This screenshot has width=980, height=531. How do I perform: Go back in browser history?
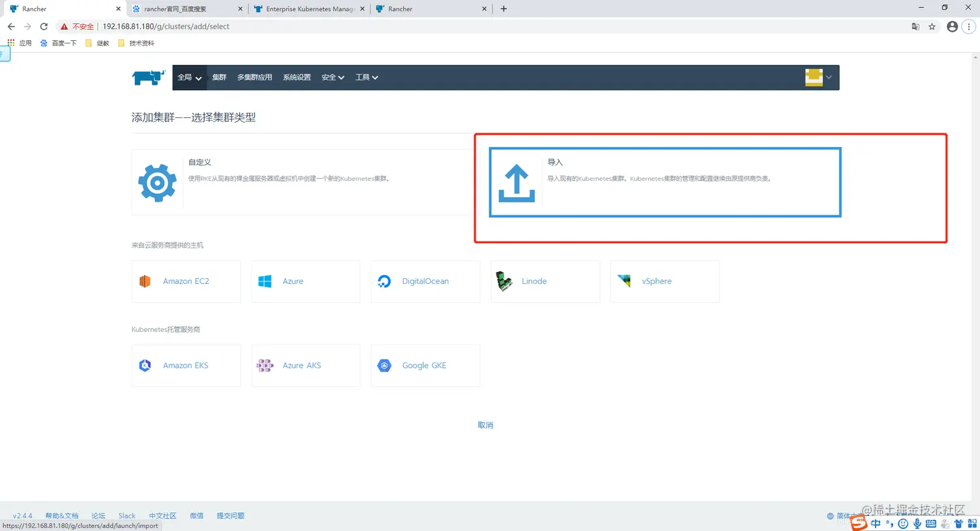[x=11, y=27]
